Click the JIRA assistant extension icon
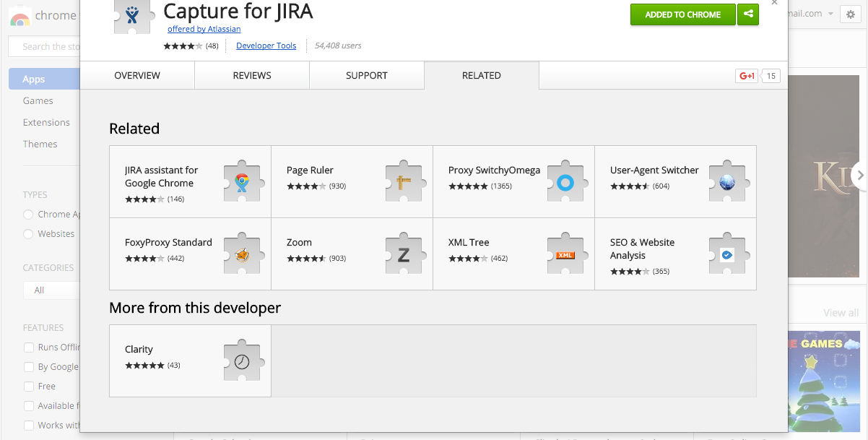 tap(241, 182)
